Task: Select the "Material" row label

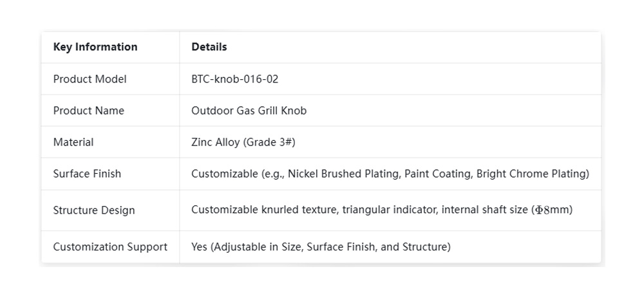Action: (x=73, y=142)
